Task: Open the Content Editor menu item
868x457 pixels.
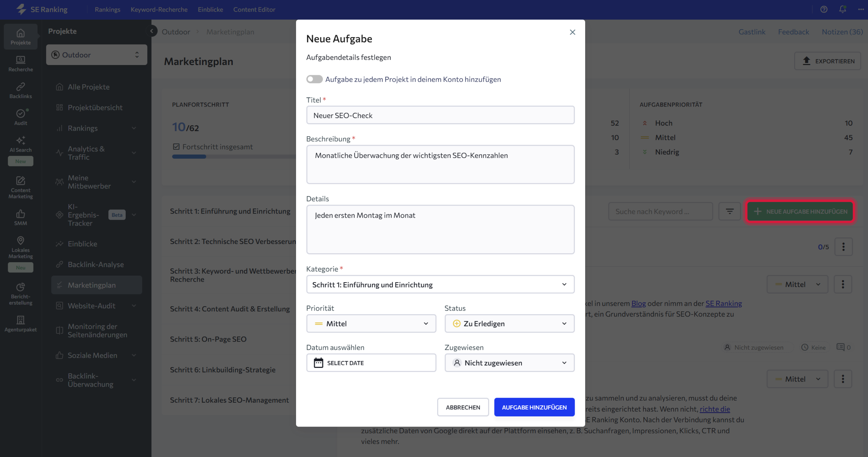Action: tap(254, 10)
